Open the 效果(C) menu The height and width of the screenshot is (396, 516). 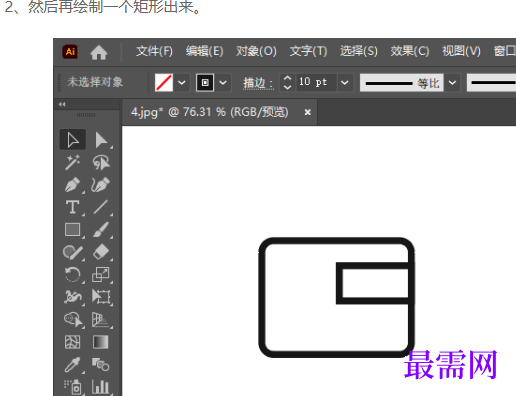(x=410, y=52)
